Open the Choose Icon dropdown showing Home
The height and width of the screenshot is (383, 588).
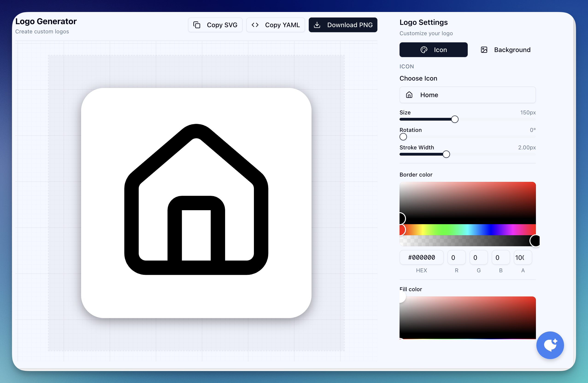click(x=467, y=95)
